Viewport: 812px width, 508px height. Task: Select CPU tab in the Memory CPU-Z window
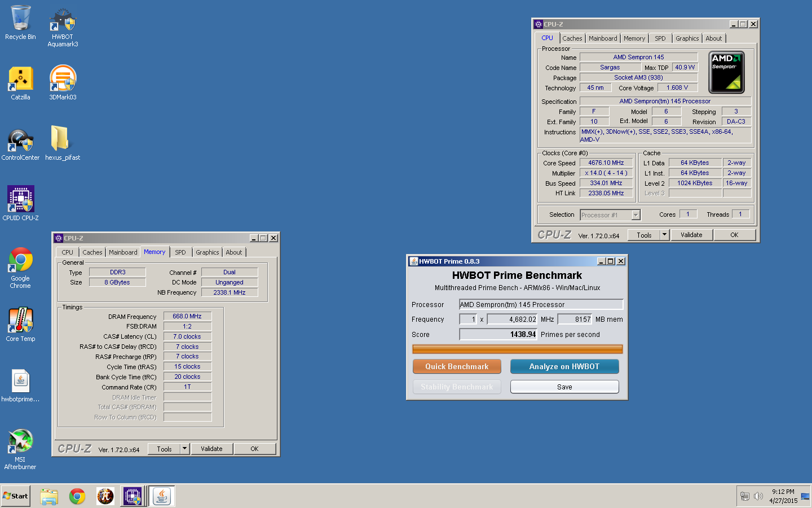(x=67, y=252)
